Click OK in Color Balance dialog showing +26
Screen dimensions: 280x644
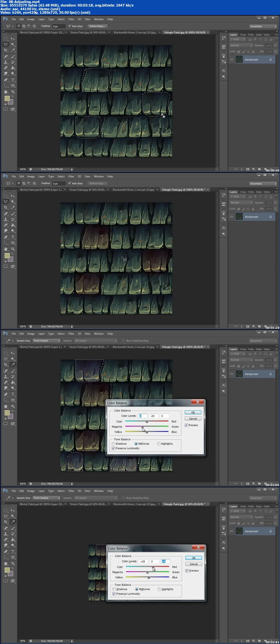point(194,558)
